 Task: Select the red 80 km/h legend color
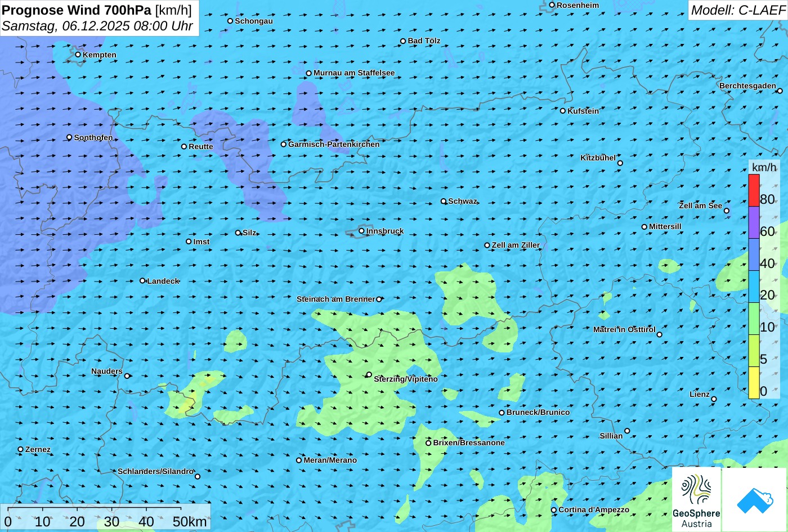tap(754, 191)
